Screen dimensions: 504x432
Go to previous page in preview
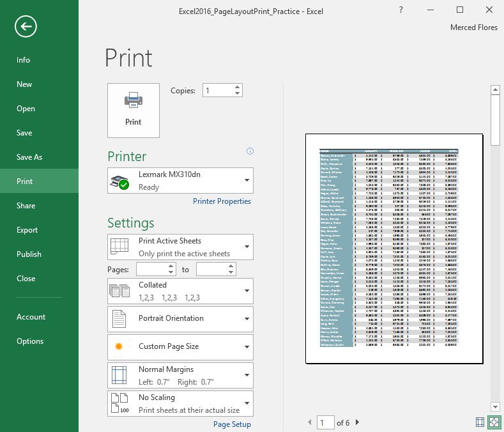[x=310, y=422]
